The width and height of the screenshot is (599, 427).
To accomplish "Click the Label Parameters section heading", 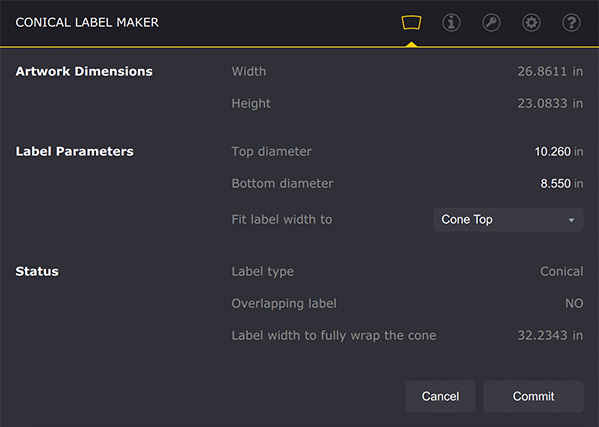I will 74,152.
